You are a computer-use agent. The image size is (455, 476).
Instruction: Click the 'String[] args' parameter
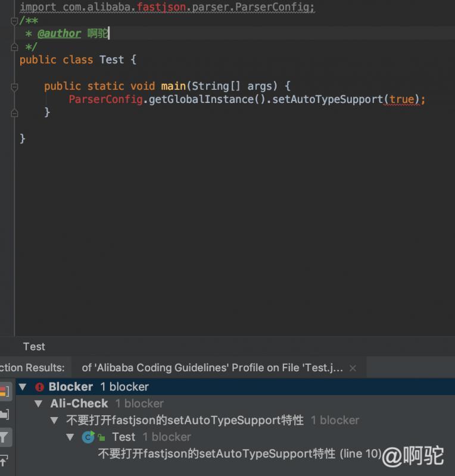click(x=232, y=86)
